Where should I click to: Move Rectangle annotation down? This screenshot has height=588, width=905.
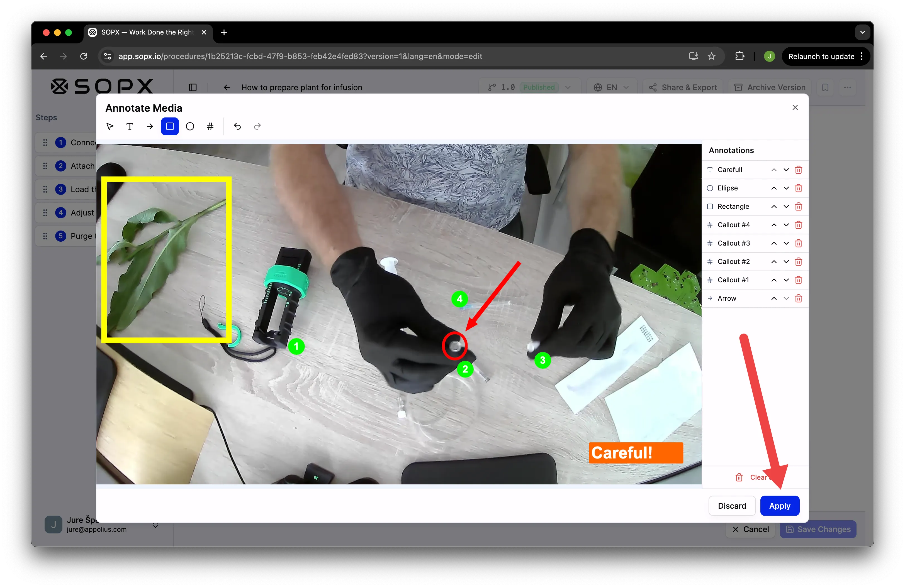click(x=786, y=207)
